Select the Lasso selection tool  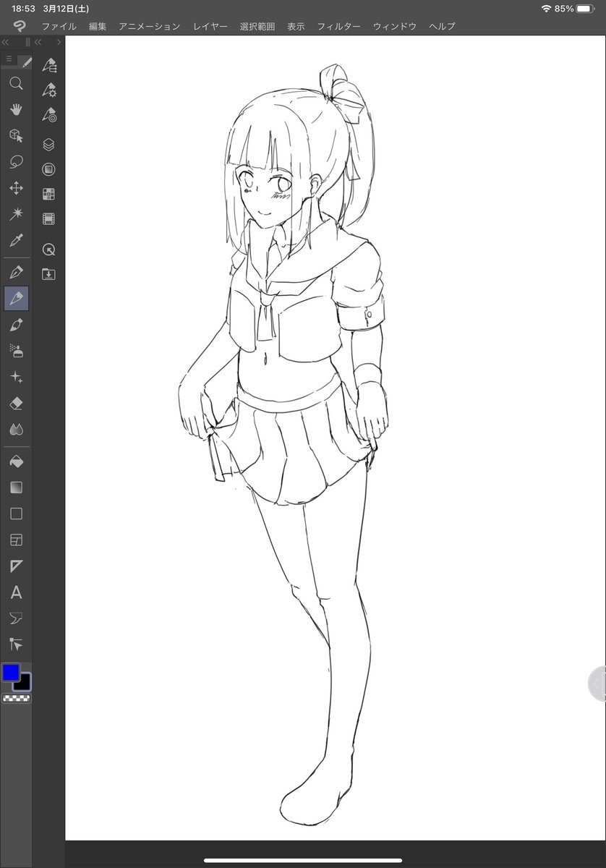point(16,162)
